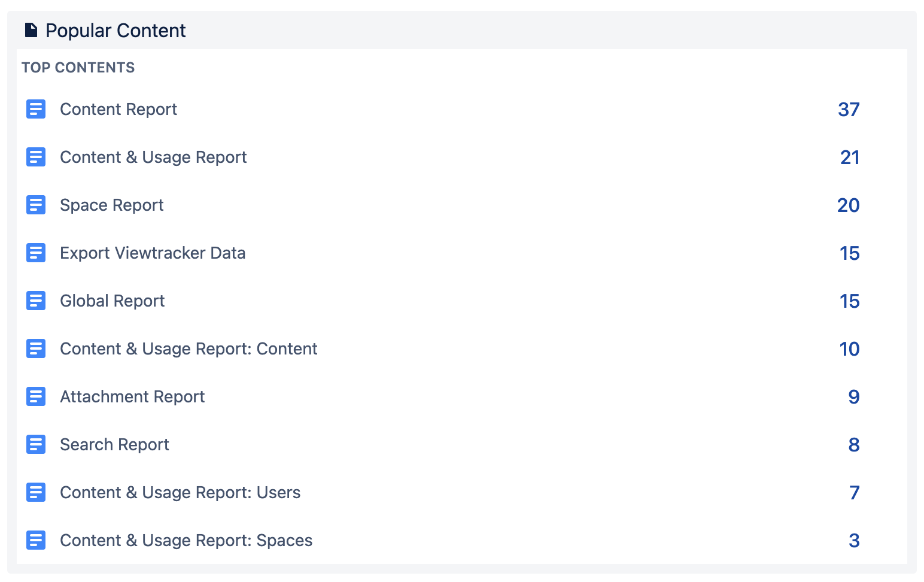Click page icon beside Content & Usage Report: Spaces
This screenshot has width=924, height=582.
click(36, 540)
